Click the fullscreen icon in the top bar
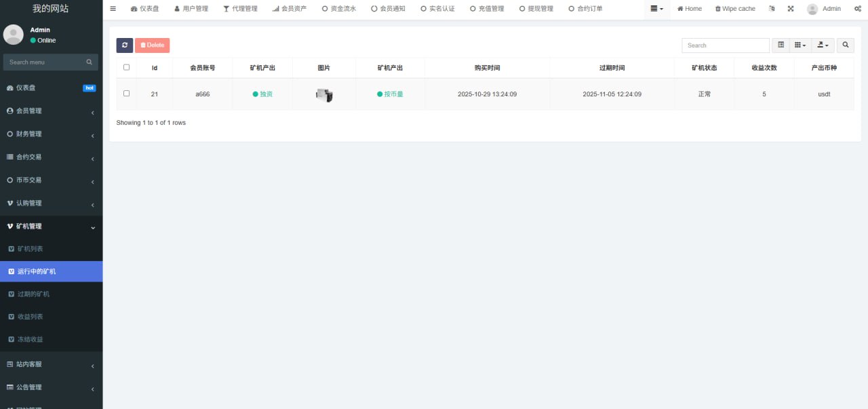 coord(791,9)
